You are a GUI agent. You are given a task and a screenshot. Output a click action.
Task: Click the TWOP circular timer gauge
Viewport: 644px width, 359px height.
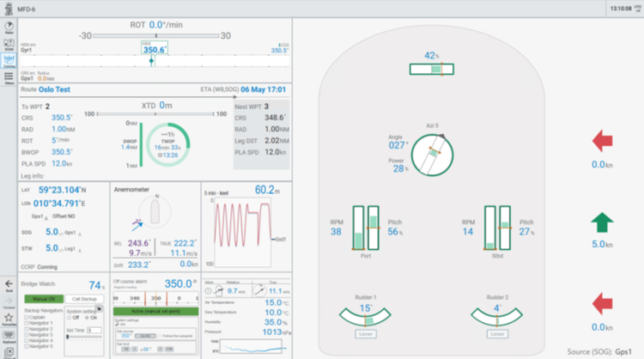click(x=168, y=144)
